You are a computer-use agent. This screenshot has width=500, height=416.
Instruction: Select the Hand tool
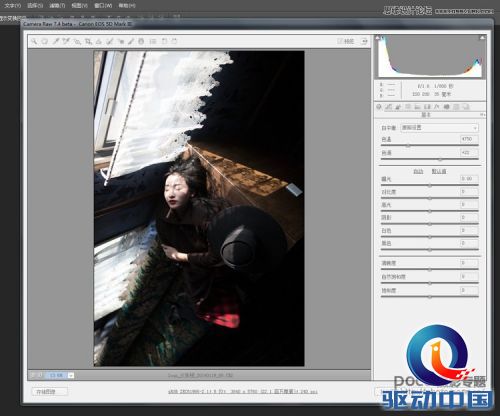45,41
